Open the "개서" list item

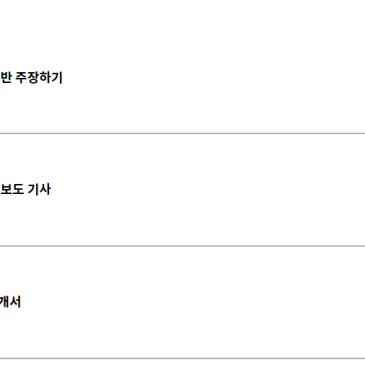(182, 302)
